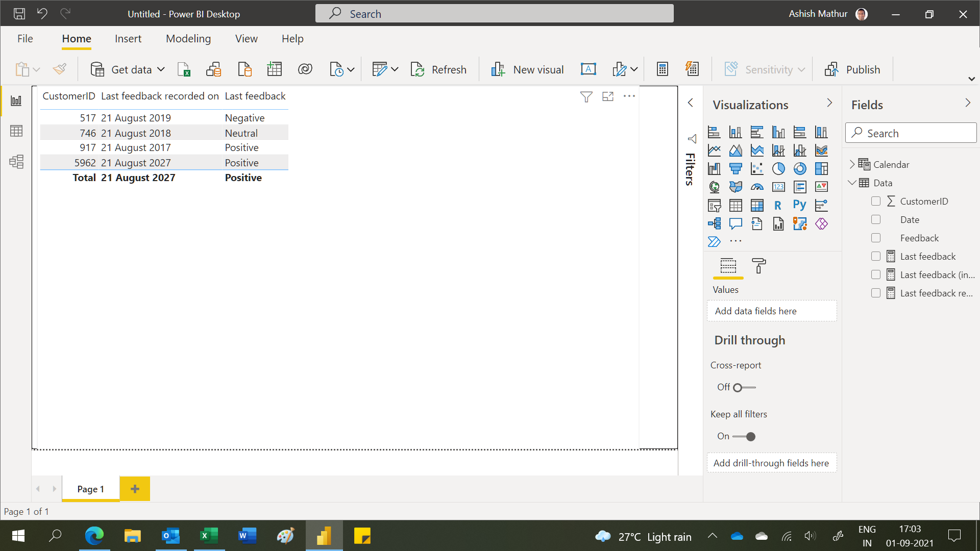Select the matrix visual icon
980x551 pixels.
tap(757, 206)
